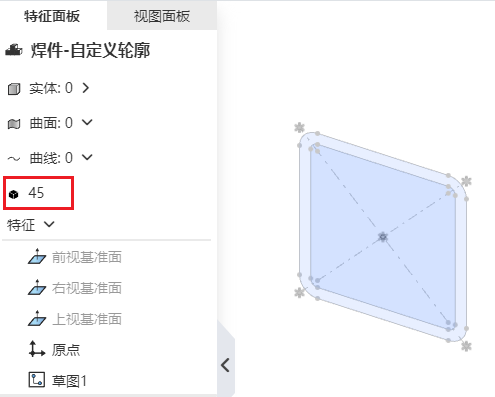Click the 原点 origin icon

tap(37, 349)
